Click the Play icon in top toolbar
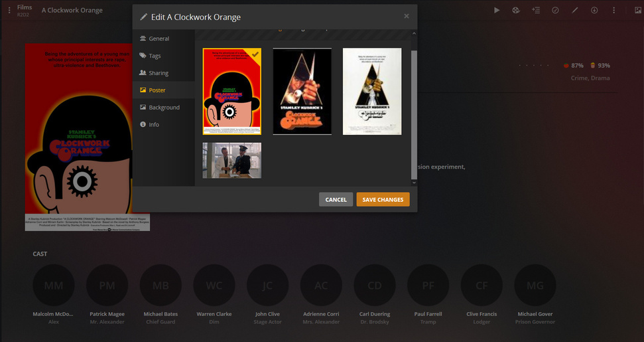 497,10
